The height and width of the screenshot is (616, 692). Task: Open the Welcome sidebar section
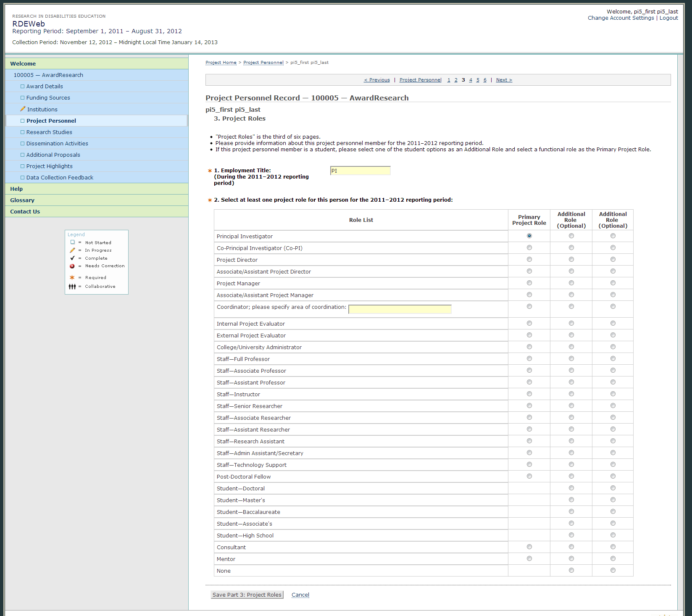click(x=23, y=64)
